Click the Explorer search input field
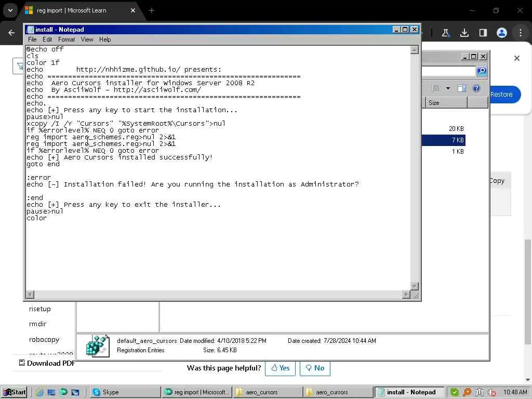This screenshot has height=399, width=532. point(448,71)
